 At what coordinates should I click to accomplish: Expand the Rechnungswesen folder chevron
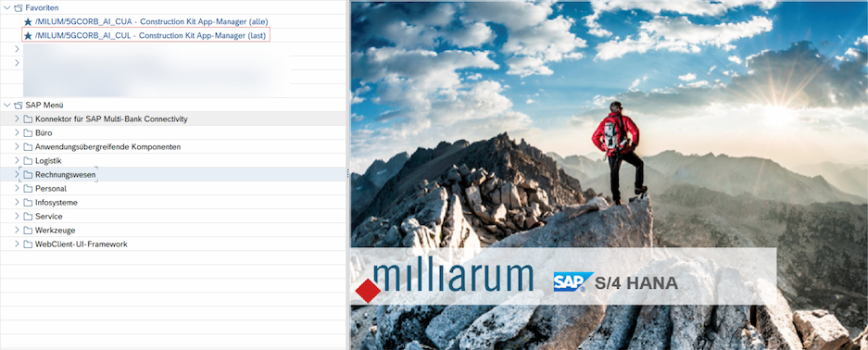coord(17,174)
